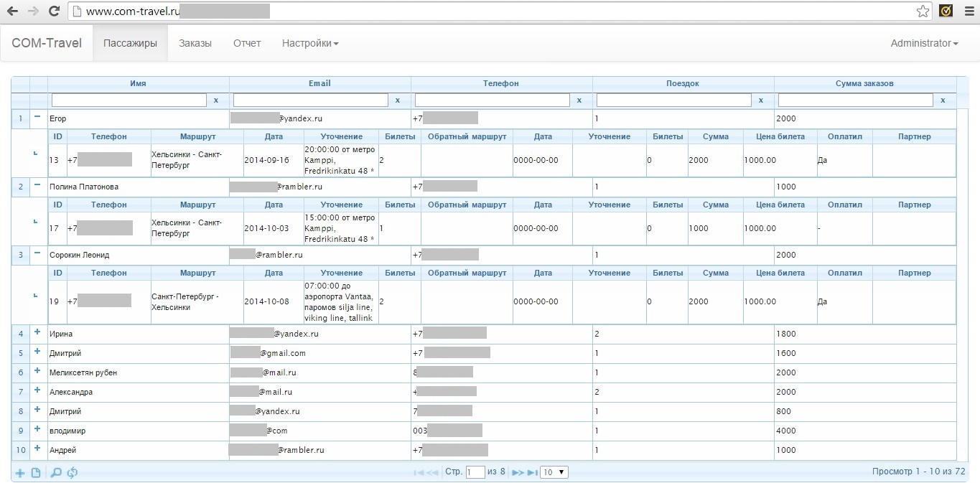The height and width of the screenshot is (483, 980).
Task: Click the COM-Travel brand link
Action: click(x=47, y=43)
